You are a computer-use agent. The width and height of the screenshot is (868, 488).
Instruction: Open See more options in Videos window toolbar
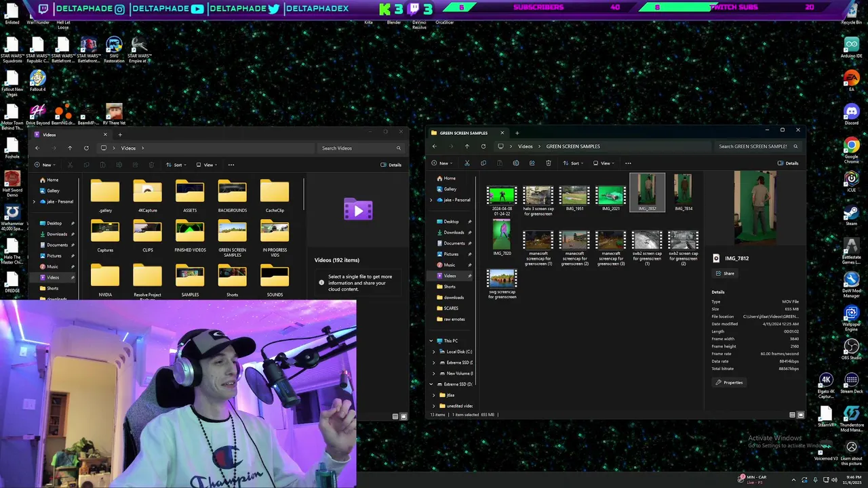pyautogui.click(x=231, y=165)
